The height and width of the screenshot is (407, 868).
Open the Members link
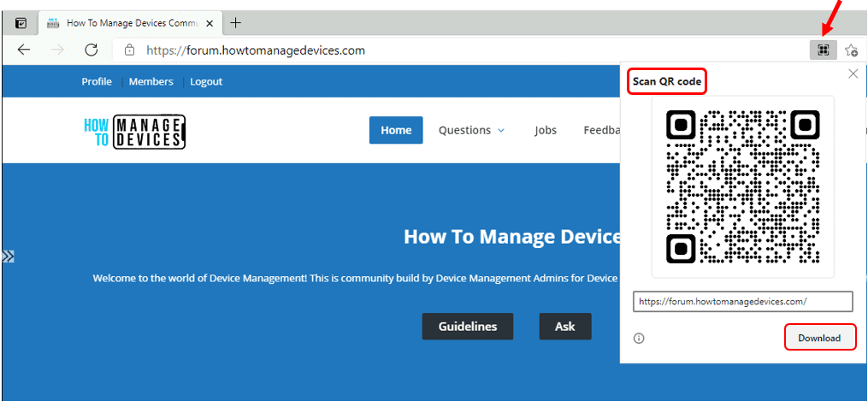point(151,81)
